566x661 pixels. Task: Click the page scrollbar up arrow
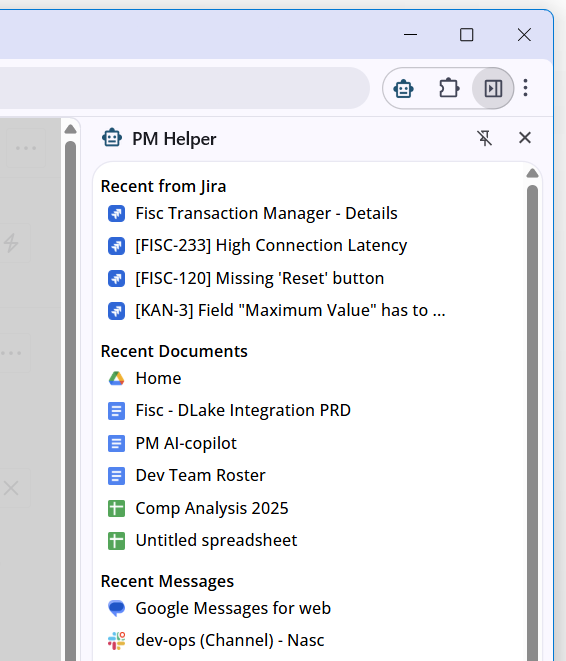point(70,129)
